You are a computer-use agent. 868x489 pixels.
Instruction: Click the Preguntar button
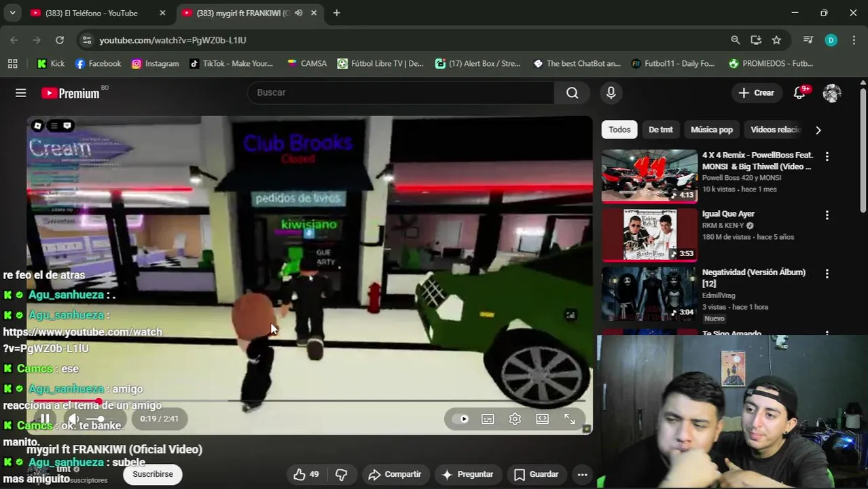468,474
